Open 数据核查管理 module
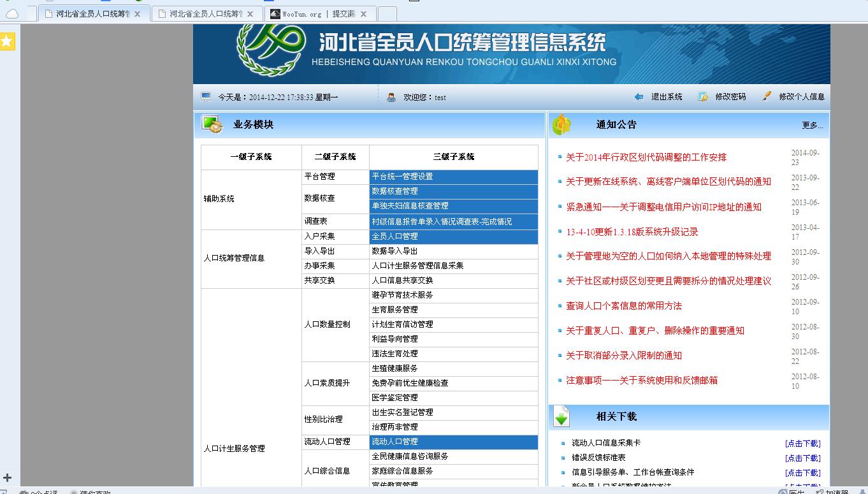Image resolution: width=868 pixels, height=494 pixels. [454, 191]
